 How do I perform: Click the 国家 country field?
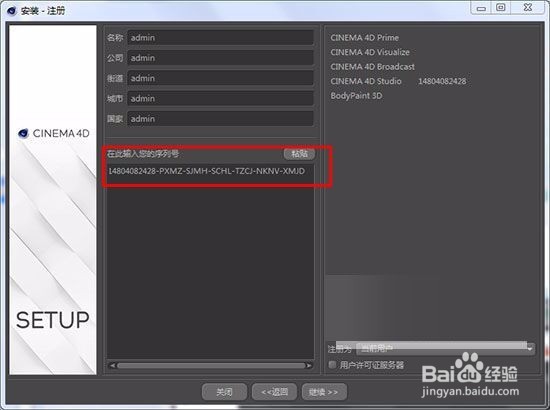point(220,119)
